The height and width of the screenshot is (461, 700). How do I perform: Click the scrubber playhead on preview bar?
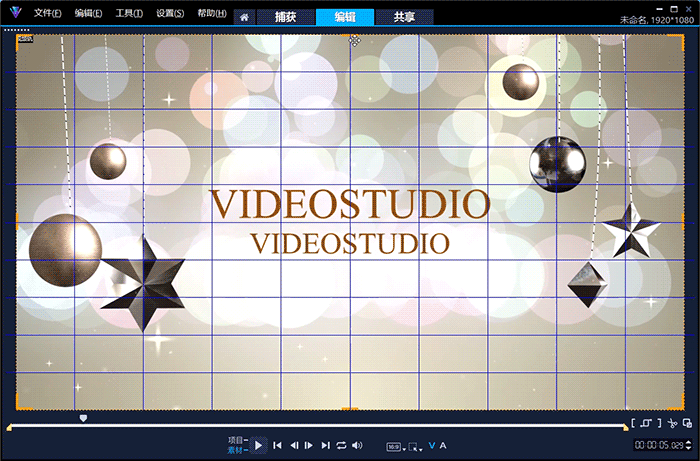[x=83, y=418]
